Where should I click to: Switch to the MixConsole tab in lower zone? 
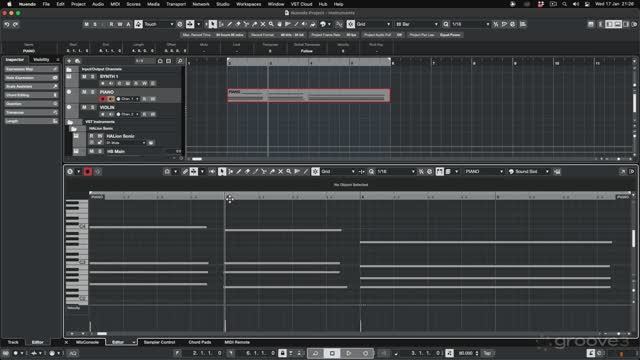(87, 342)
